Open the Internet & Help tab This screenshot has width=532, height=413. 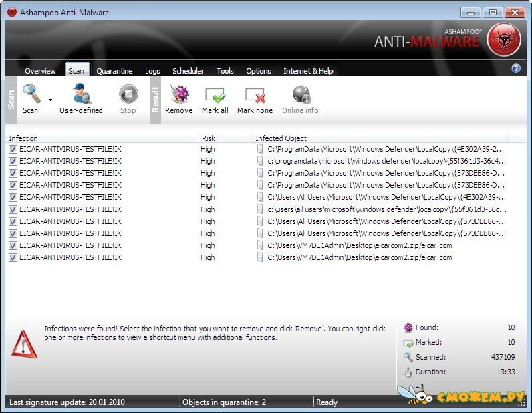point(308,71)
